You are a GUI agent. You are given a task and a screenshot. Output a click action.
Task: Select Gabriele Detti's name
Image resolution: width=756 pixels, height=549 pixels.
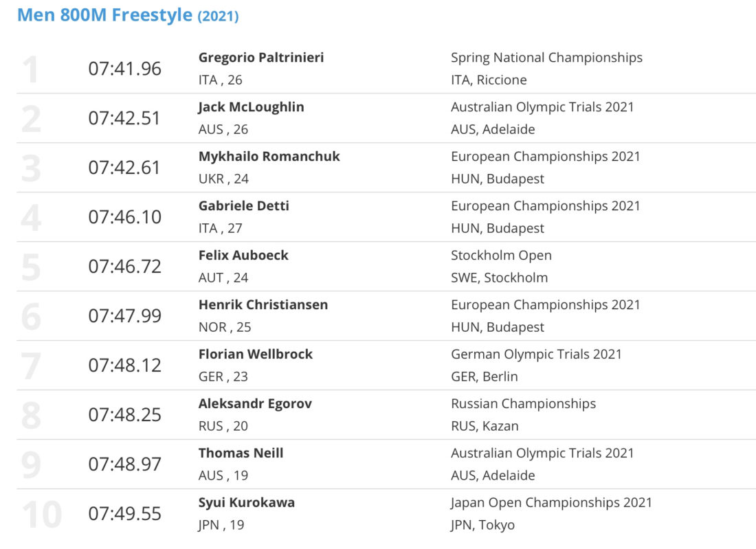243,206
